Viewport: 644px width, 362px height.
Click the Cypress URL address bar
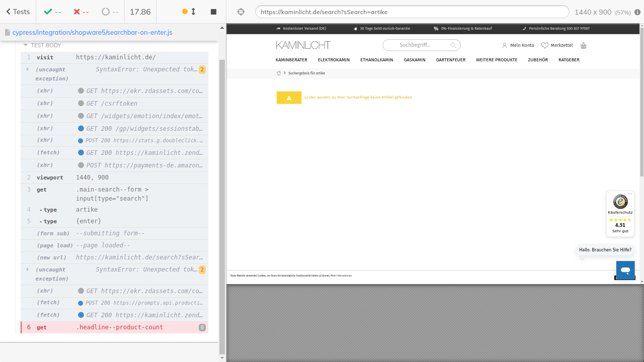click(412, 12)
